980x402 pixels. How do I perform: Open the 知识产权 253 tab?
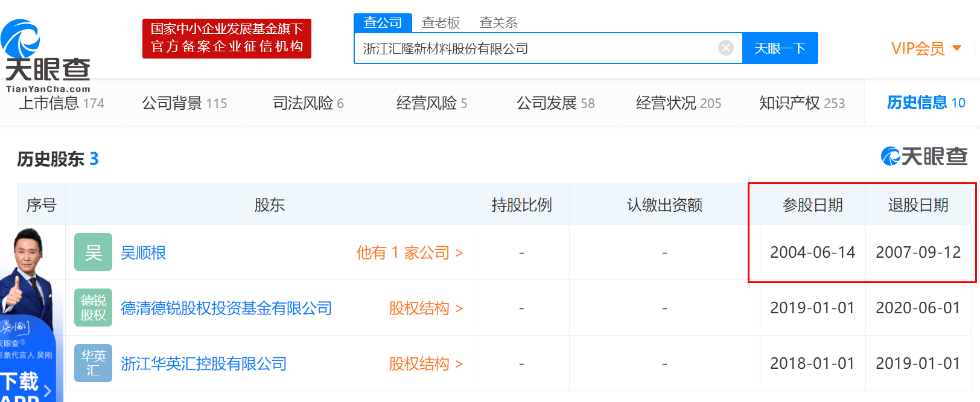pos(802,103)
